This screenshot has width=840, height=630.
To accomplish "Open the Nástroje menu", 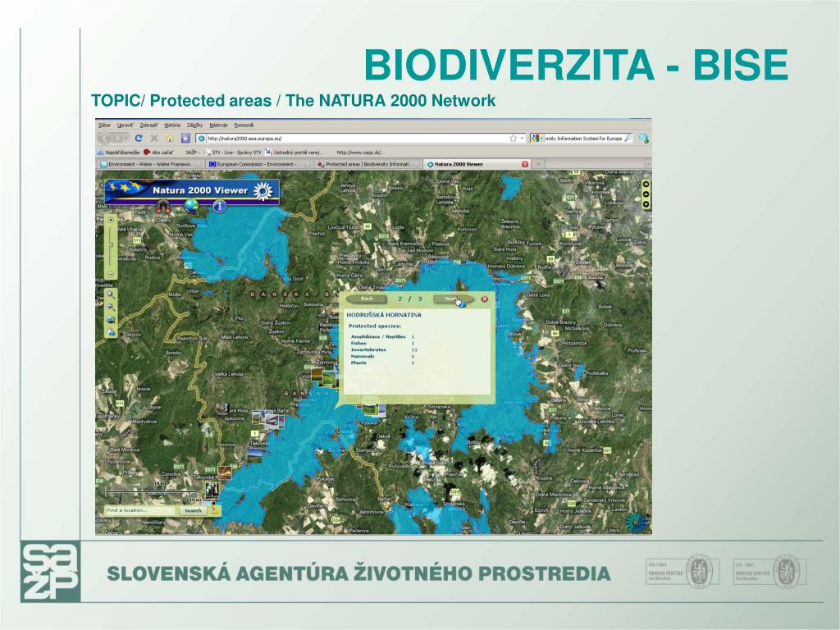I will click(218, 125).
